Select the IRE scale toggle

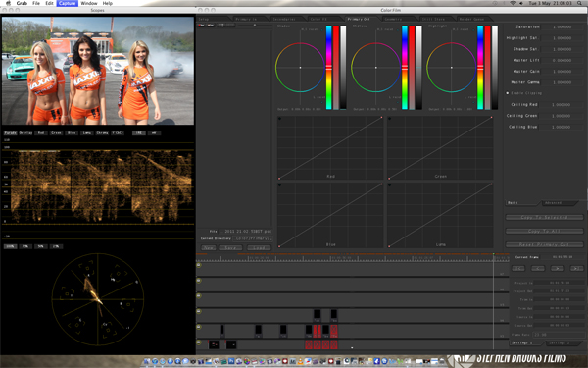point(138,132)
